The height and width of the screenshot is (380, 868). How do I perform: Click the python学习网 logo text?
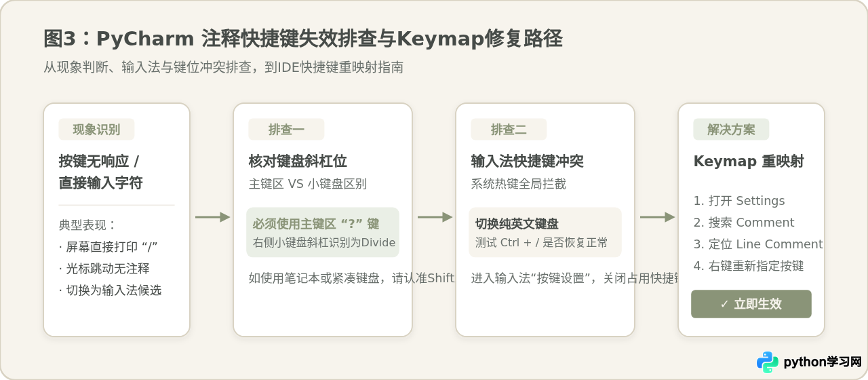click(823, 362)
